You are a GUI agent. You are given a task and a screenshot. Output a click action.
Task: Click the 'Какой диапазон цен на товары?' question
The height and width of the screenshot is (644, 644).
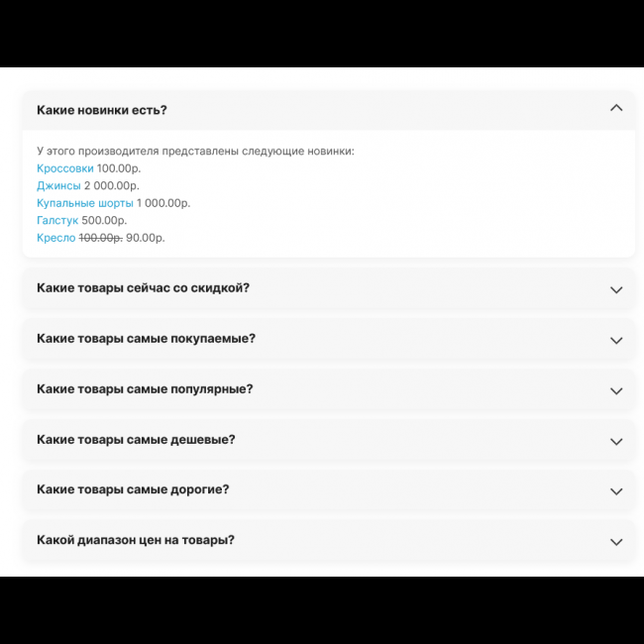(x=136, y=540)
